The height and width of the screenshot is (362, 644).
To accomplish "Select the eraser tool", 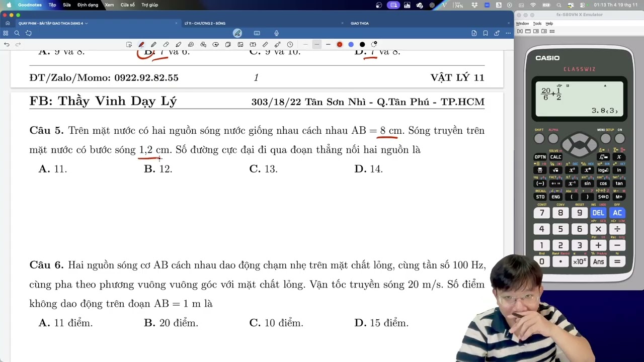I will coord(166,45).
